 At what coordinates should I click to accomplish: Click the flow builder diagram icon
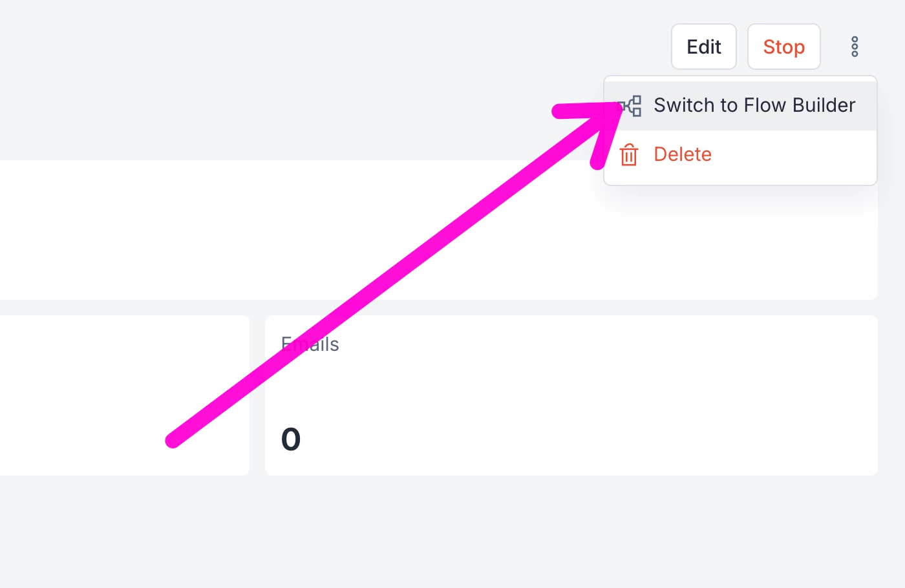(x=632, y=106)
